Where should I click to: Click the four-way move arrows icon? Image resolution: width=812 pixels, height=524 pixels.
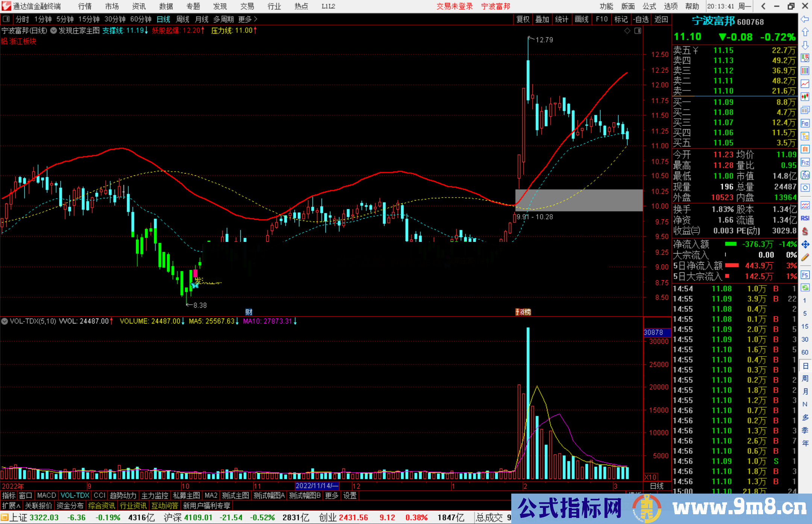[x=805, y=245]
